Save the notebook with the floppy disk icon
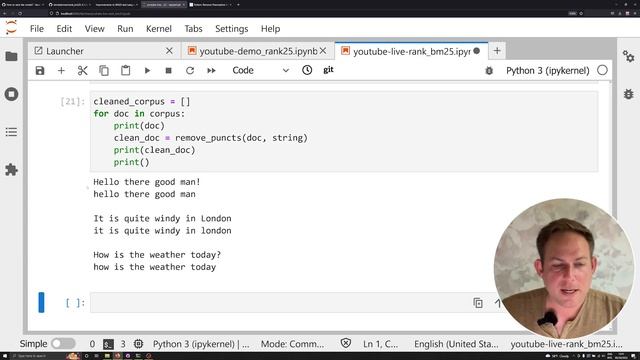 pos(40,71)
